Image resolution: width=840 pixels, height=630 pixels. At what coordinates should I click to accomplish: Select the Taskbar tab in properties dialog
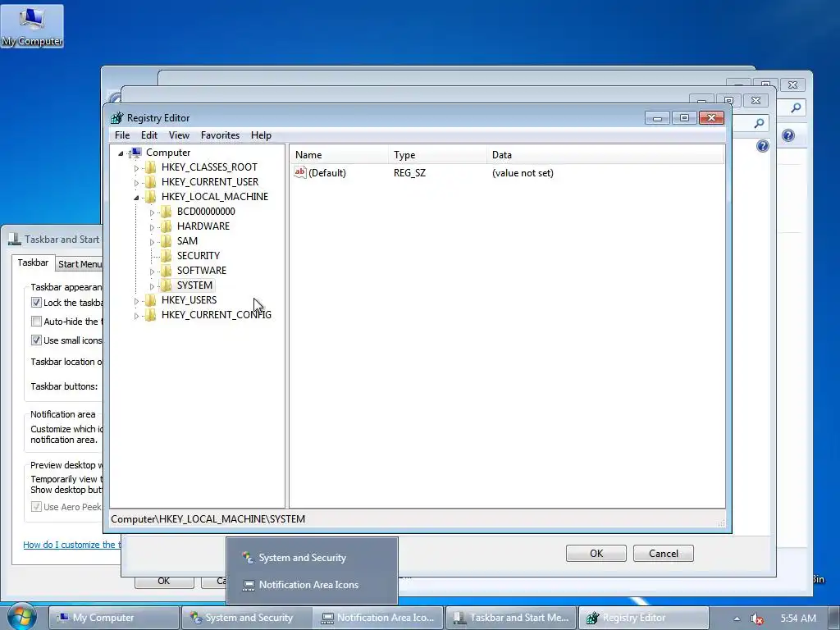tap(33, 262)
